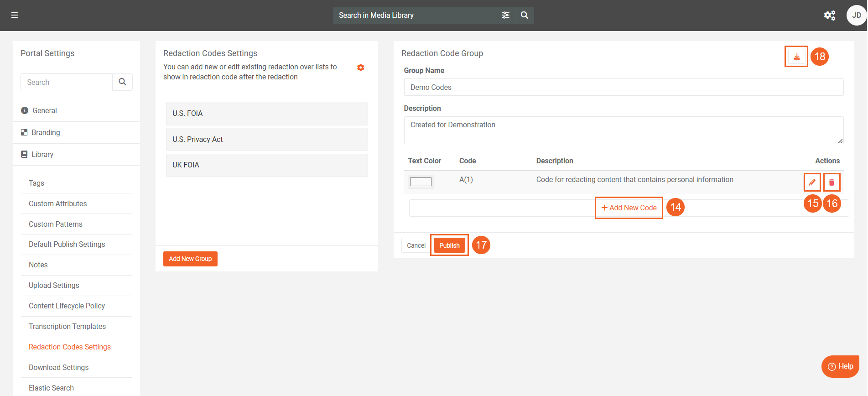This screenshot has width=868, height=396.
Task: Click the orange gear in Redaction Codes Settings
Action: pos(360,68)
